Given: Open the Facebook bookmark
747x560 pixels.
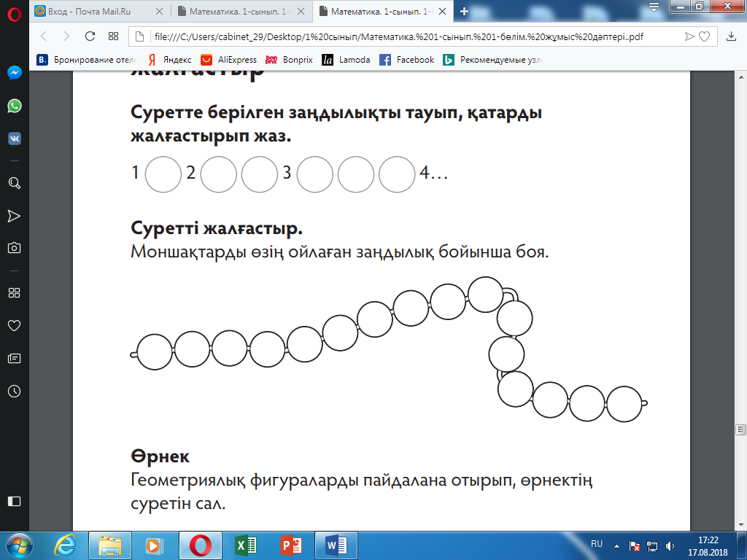Looking at the screenshot, I should coord(407,60).
